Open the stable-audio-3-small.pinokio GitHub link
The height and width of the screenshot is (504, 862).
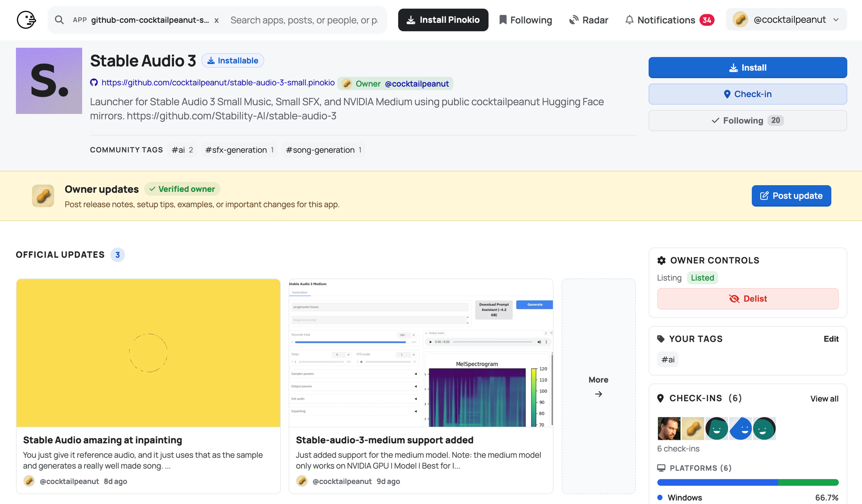tap(218, 83)
